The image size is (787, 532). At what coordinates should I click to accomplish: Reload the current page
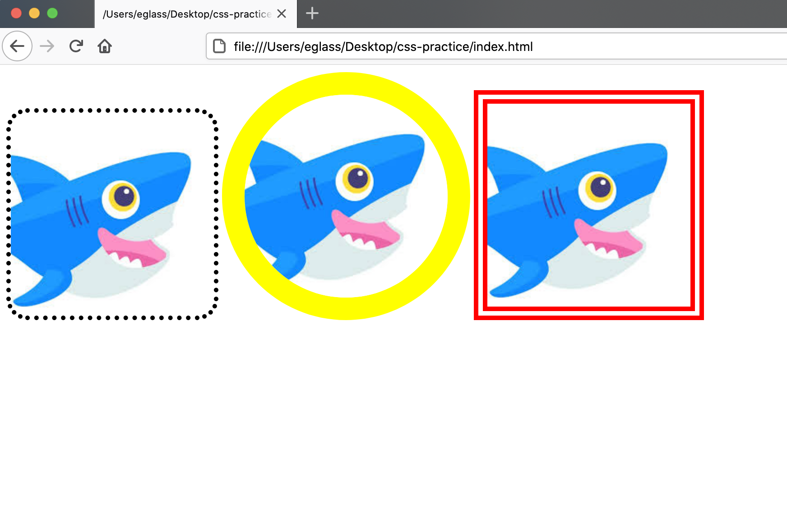click(x=76, y=46)
